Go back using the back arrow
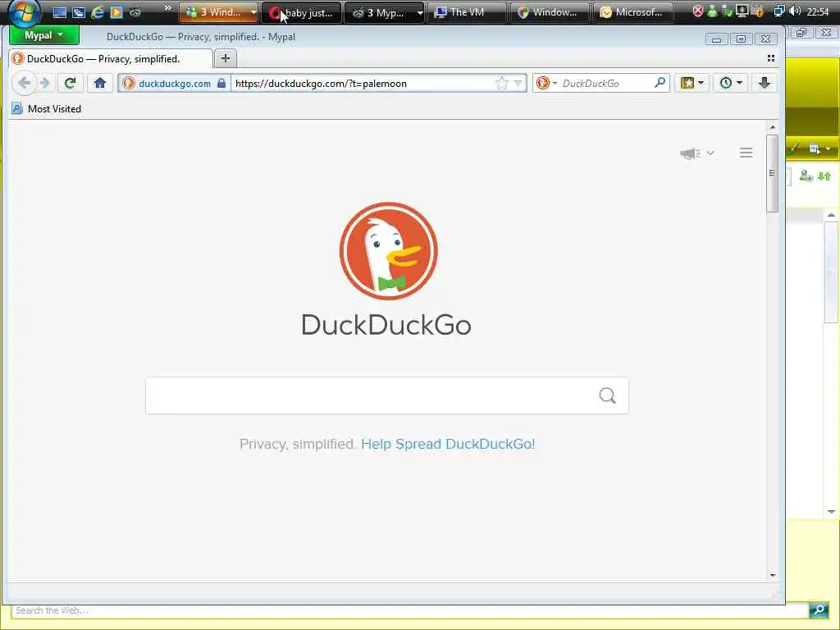Viewport: 840px width, 630px height. (24, 83)
